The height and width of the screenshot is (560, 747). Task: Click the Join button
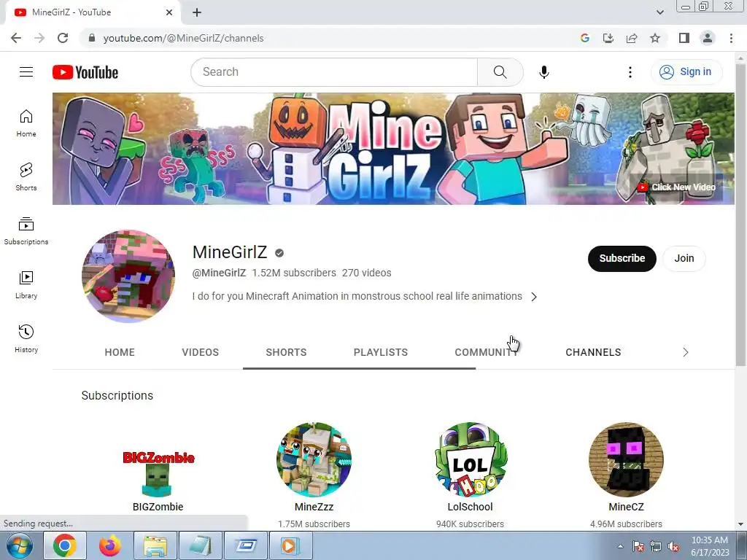684,259
